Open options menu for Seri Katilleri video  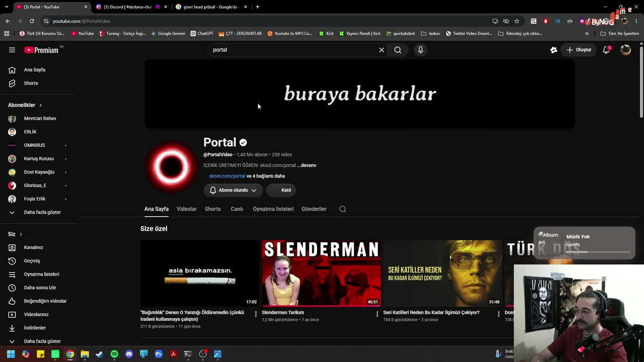click(x=499, y=314)
